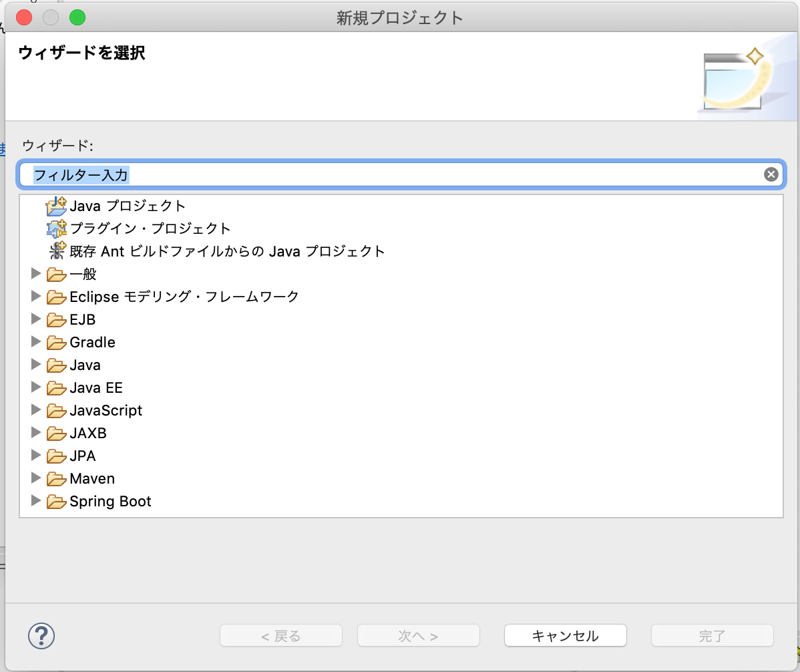Zoom the dialog with the green window button
This screenshot has height=672, width=800.
pos(77,17)
